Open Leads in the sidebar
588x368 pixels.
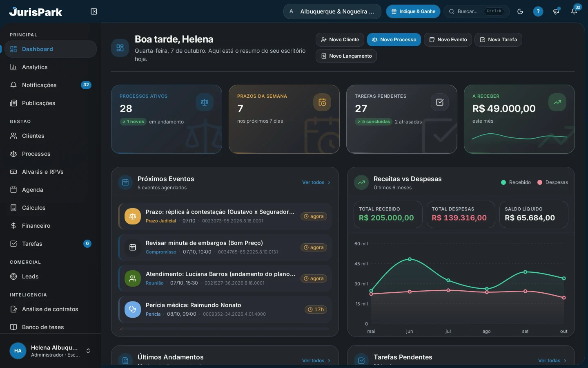click(51, 276)
